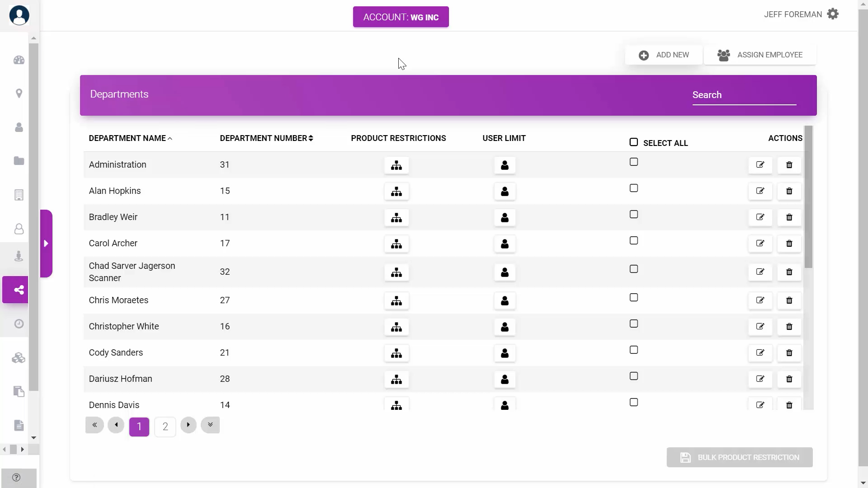868x488 pixels.
Task: Go to the previous page
Action: pyautogui.click(x=116, y=425)
